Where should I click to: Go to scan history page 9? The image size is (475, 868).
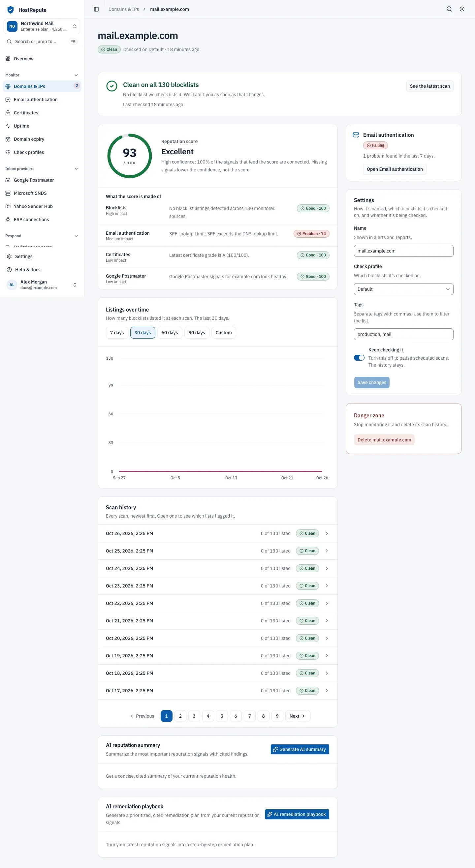pos(277,716)
